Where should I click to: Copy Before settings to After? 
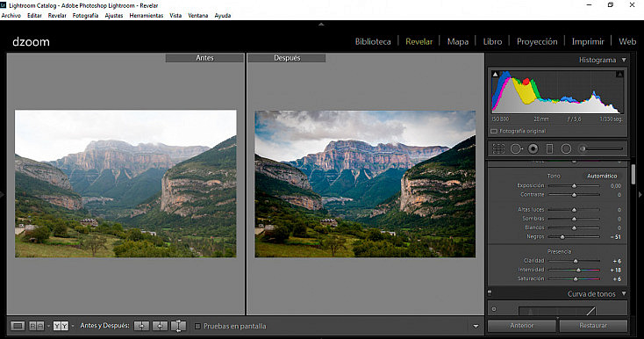[x=141, y=326]
